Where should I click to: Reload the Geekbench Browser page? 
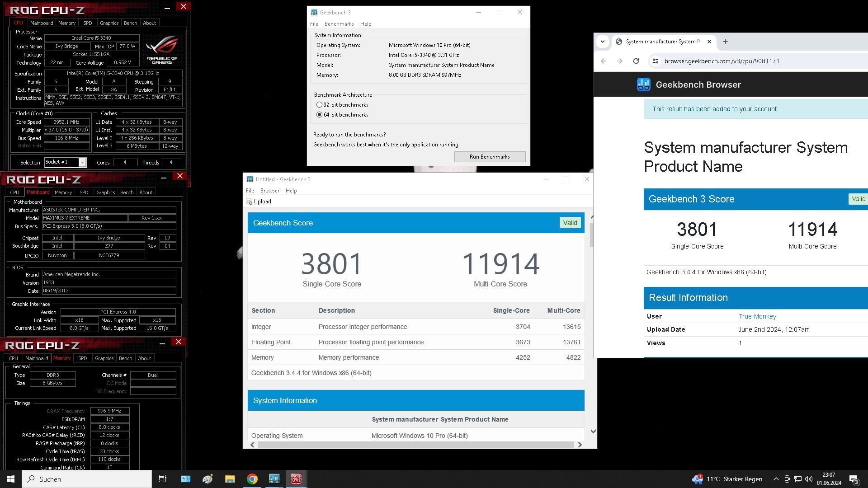pyautogui.click(x=636, y=61)
